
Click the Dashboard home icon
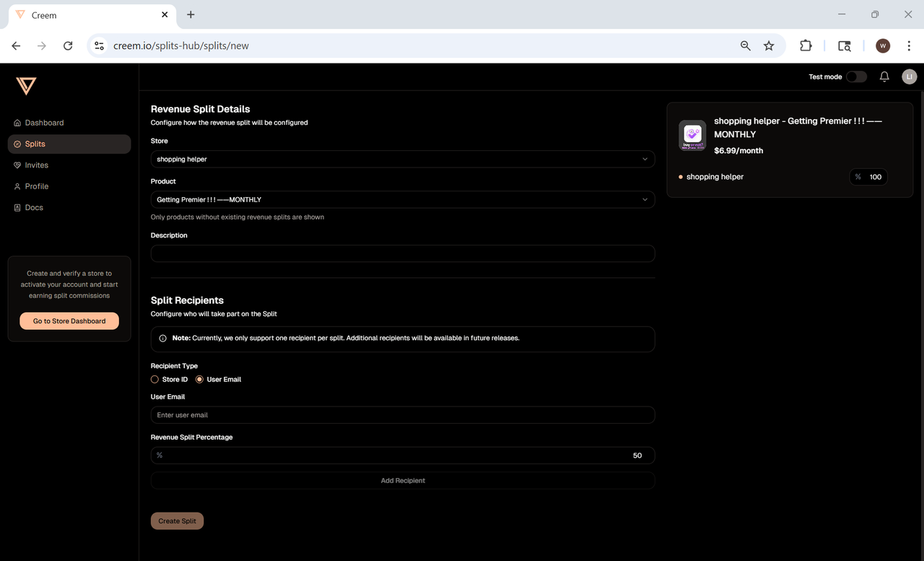(x=17, y=123)
